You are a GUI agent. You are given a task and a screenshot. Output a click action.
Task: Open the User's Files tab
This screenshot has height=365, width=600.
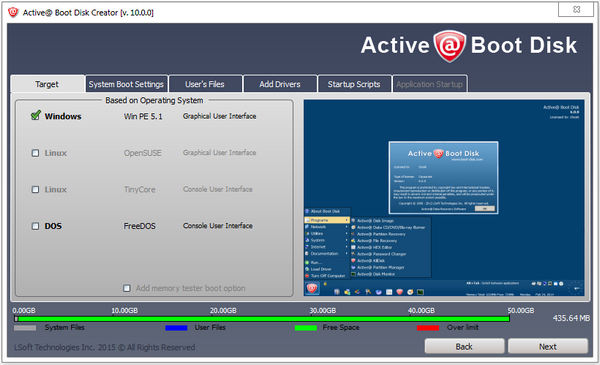[x=205, y=84]
